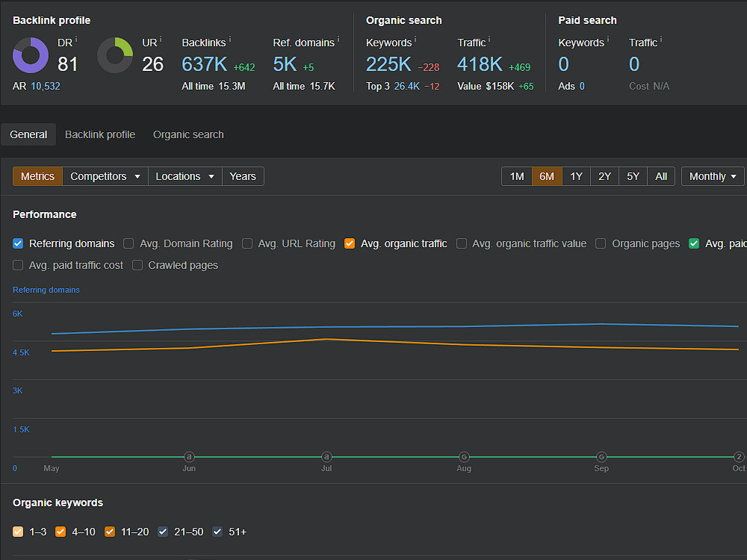Enable the Avg. paid traffic cost checkbox
The width and height of the screenshot is (747, 560).
point(18,265)
